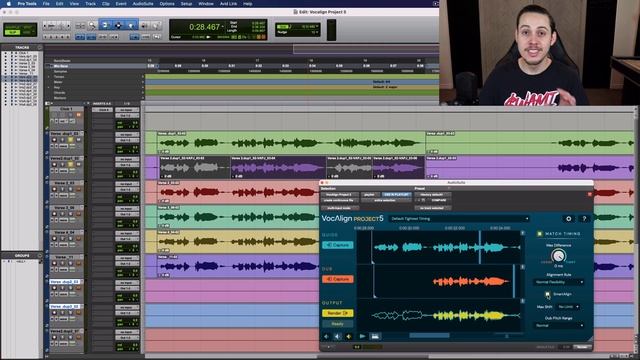Unmute the Verse 2_03 track
640x360 pixels.
78,189
